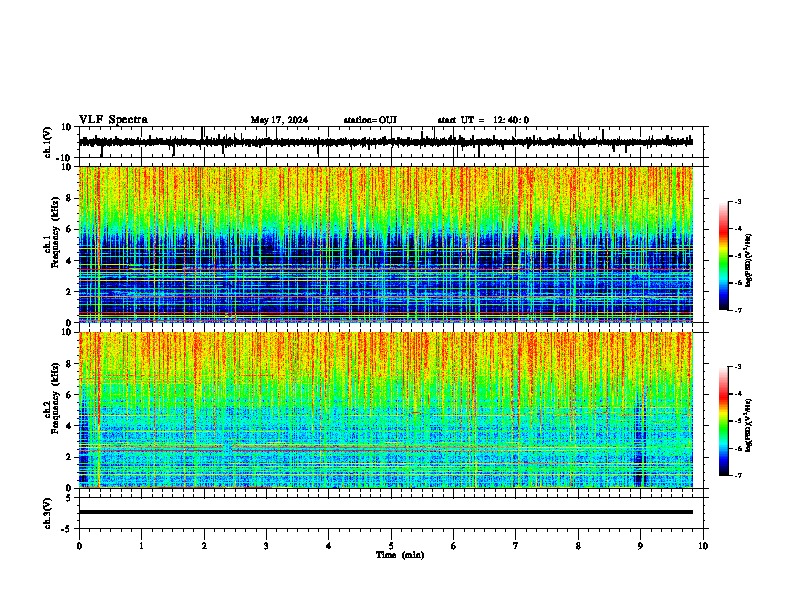Screen dimensions: 792x612
Task: Click the ch.1 colorbar log(PSD) unit label
Action: (x=749, y=260)
